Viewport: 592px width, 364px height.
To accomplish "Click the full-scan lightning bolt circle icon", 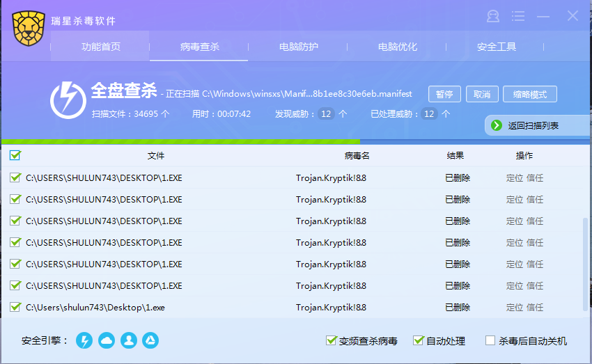I will 68,100.
